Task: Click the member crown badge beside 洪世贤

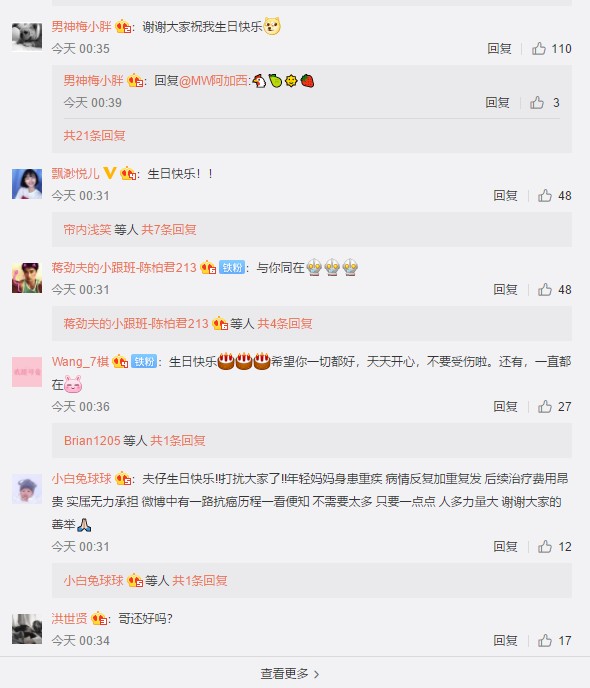Action: tap(100, 619)
